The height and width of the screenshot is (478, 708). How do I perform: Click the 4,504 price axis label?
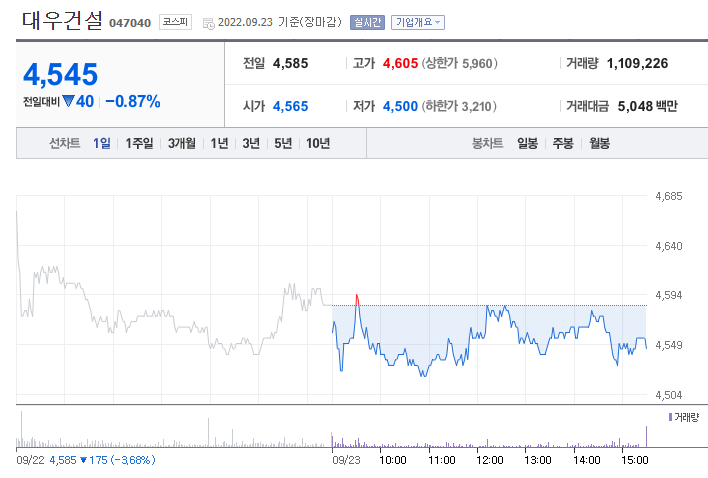coord(669,395)
